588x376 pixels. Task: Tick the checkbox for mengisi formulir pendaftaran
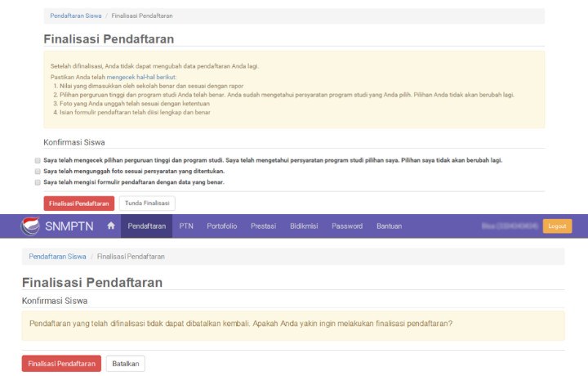pos(38,182)
